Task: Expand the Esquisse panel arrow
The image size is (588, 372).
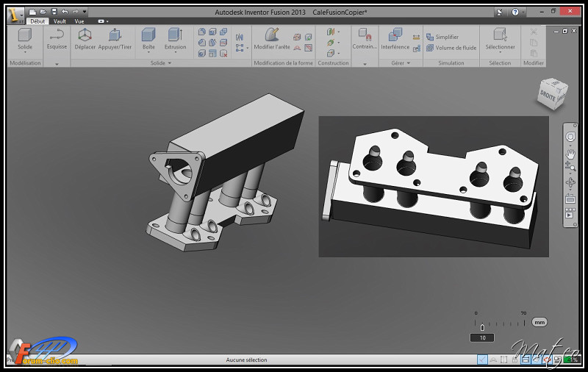Action: pos(57,64)
